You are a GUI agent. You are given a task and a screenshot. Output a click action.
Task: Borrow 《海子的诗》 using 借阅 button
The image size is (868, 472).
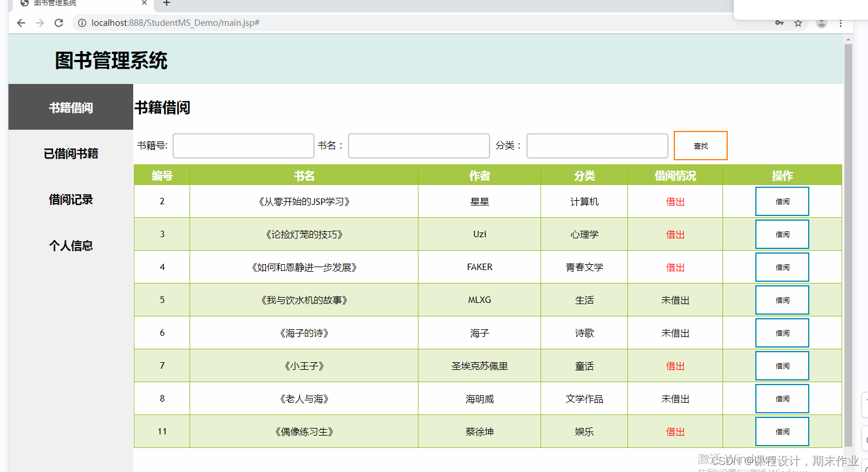782,333
